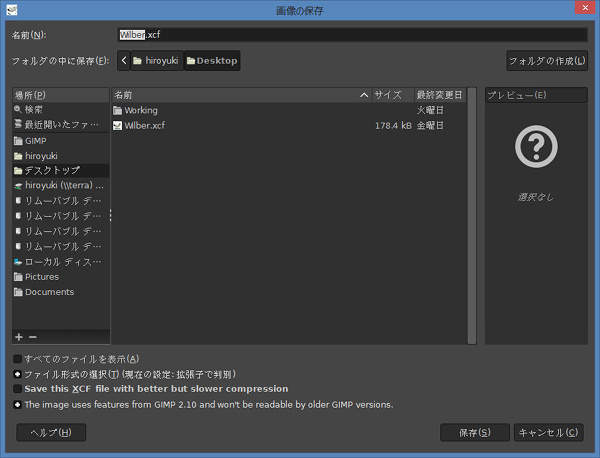
Task: Click the Working folder icon
Action: (117, 111)
